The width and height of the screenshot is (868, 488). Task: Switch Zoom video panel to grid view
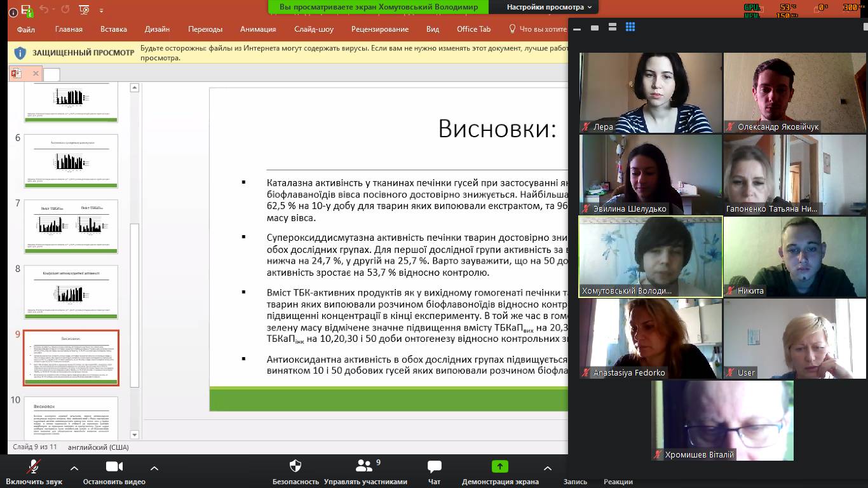630,27
